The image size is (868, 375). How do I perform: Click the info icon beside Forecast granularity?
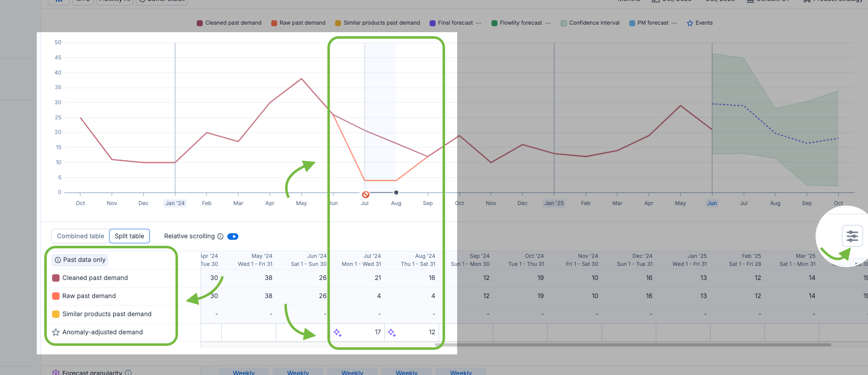pyautogui.click(x=128, y=372)
